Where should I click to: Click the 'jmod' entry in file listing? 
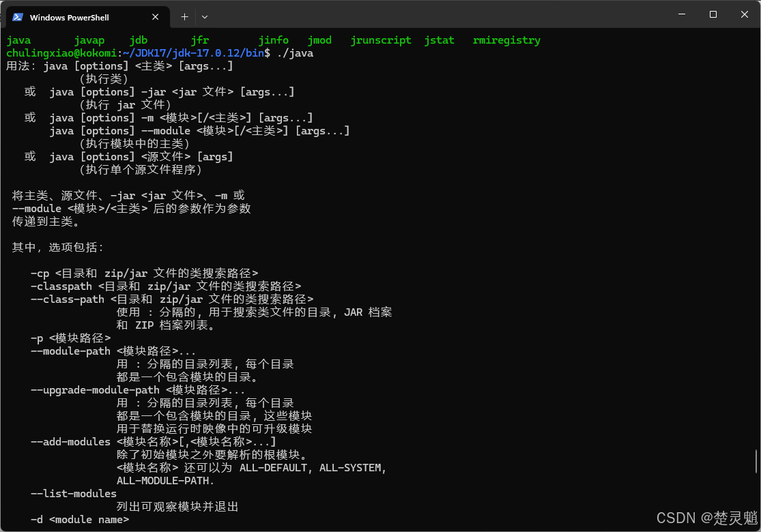(319, 40)
